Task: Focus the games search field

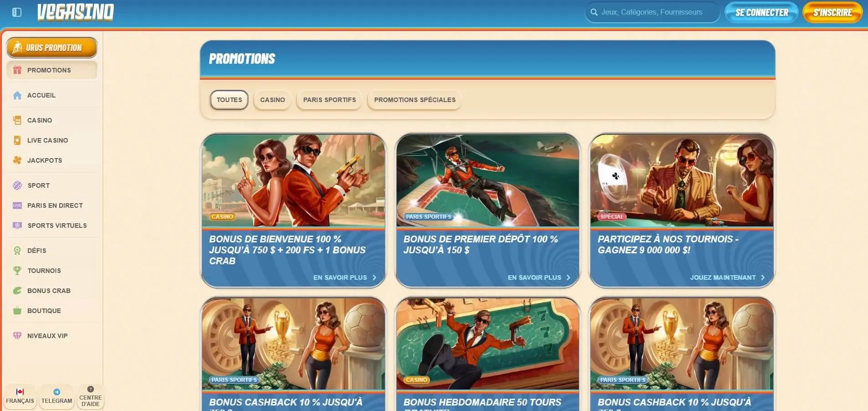Action: 651,12
